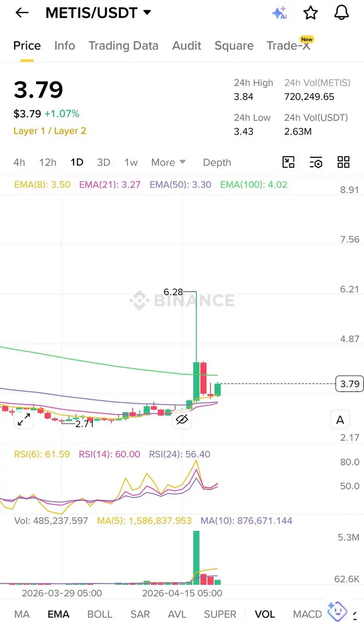Expand the More timeframes dropdown
Image resolution: width=364 pixels, height=627 pixels.
click(x=168, y=162)
